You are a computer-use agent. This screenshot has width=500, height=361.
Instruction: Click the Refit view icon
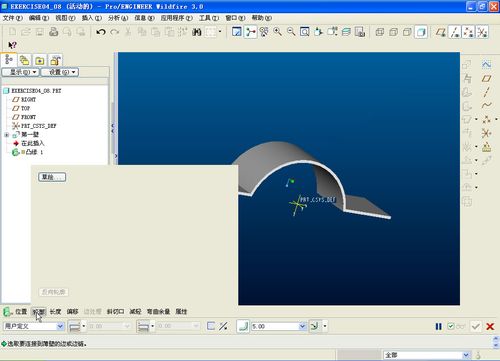point(305,32)
